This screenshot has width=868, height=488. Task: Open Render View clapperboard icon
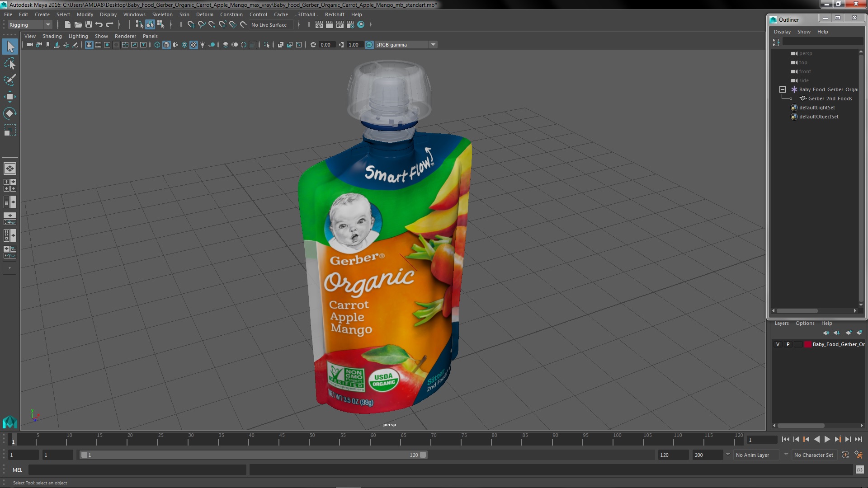(319, 25)
